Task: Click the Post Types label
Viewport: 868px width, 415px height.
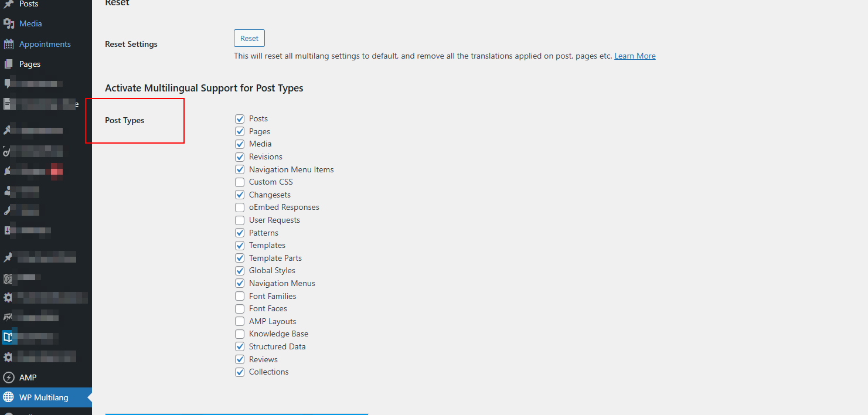Action: [124, 120]
